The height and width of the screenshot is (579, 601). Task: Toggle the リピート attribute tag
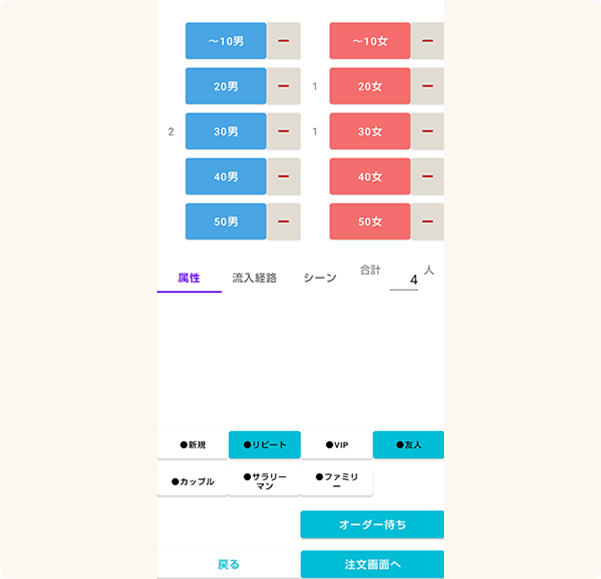tap(264, 445)
